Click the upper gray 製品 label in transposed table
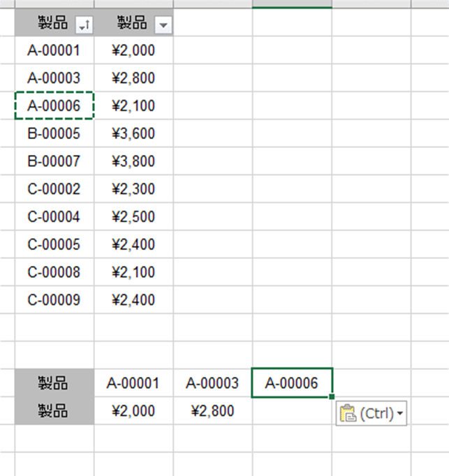Image resolution: width=449 pixels, height=476 pixels. click(x=54, y=382)
